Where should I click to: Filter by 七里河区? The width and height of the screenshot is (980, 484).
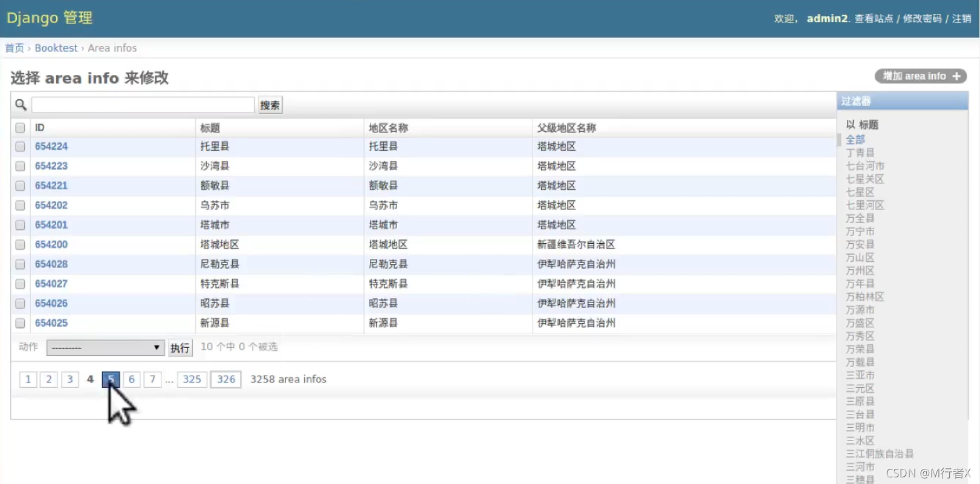click(865, 205)
